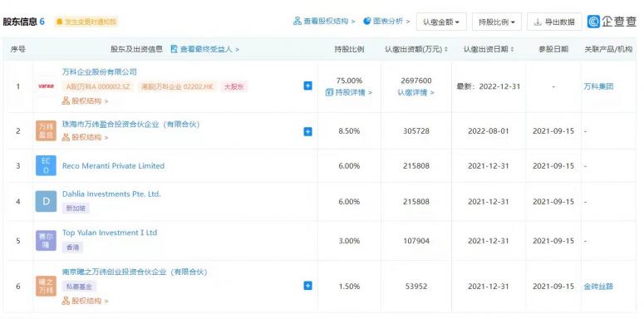The width and height of the screenshot is (644, 319).
Task: Open 持股详情 under 75.00%
Action: coord(349,92)
